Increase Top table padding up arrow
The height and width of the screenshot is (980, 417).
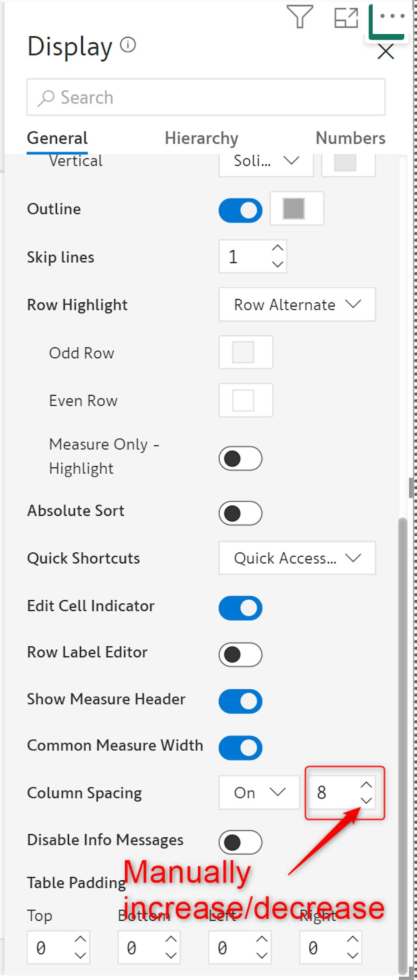(x=80, y=940)
